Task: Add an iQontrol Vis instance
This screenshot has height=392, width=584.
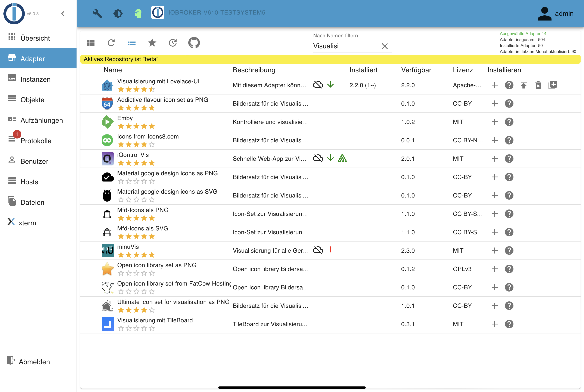Action: [x=494, y=159]
